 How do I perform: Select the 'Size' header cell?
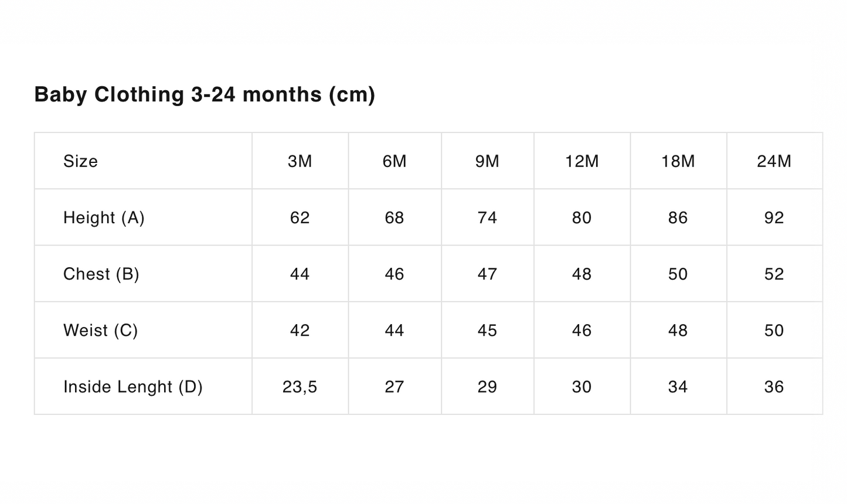(x=80, y=161)
